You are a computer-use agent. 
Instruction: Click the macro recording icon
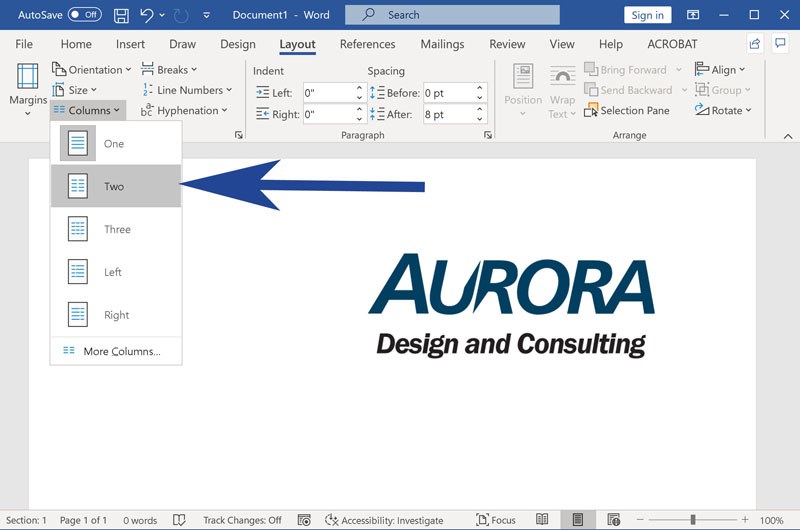click(304, 520)
